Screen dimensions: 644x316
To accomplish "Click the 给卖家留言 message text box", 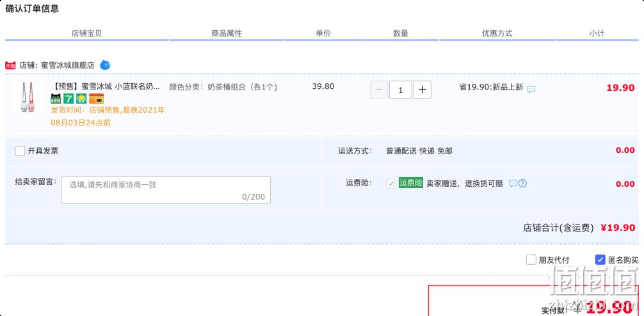I will click(166, 190).
